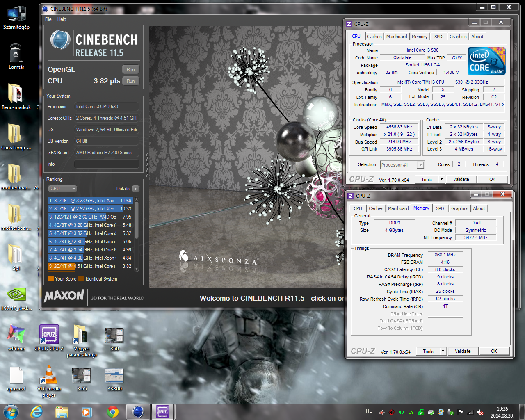Switch to SPD tab in upper CPU-Z
Screen dimensions: 525x420
tap(438, 37)
